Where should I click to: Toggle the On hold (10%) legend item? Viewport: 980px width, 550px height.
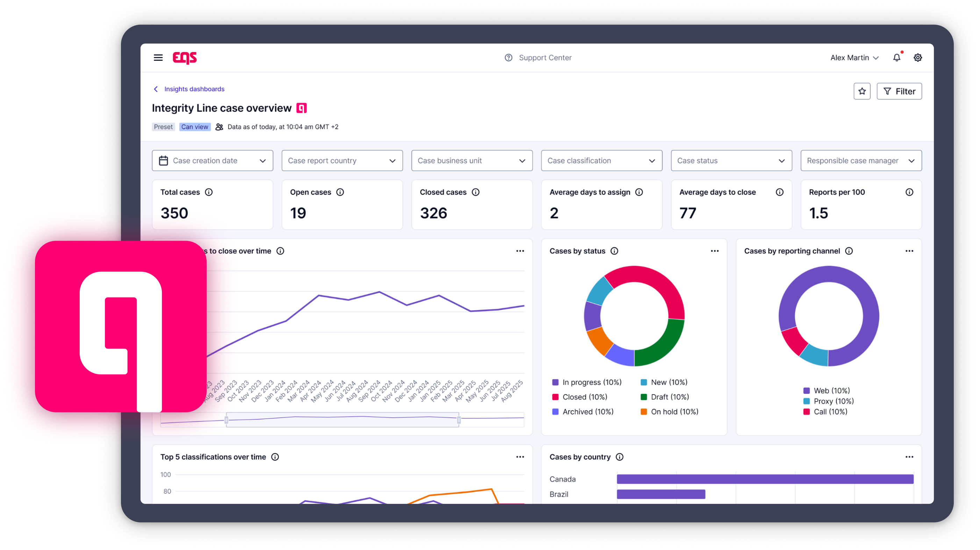pyautogui.click(x=669, y=412)
